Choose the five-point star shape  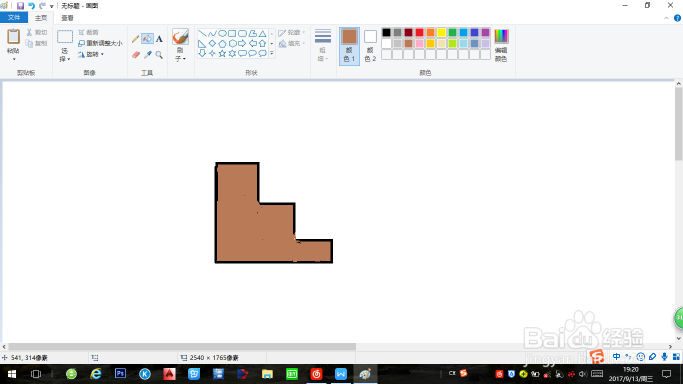click(222, 53)
